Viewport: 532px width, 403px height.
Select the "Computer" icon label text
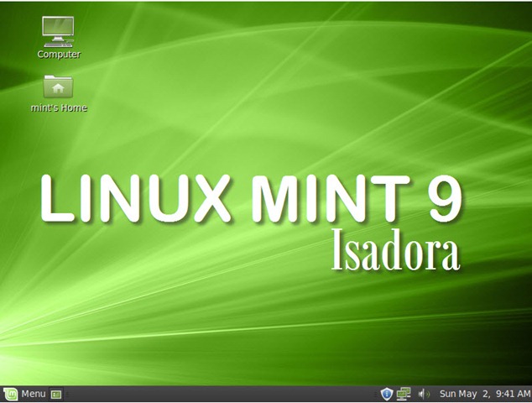(x=59, y=55)
